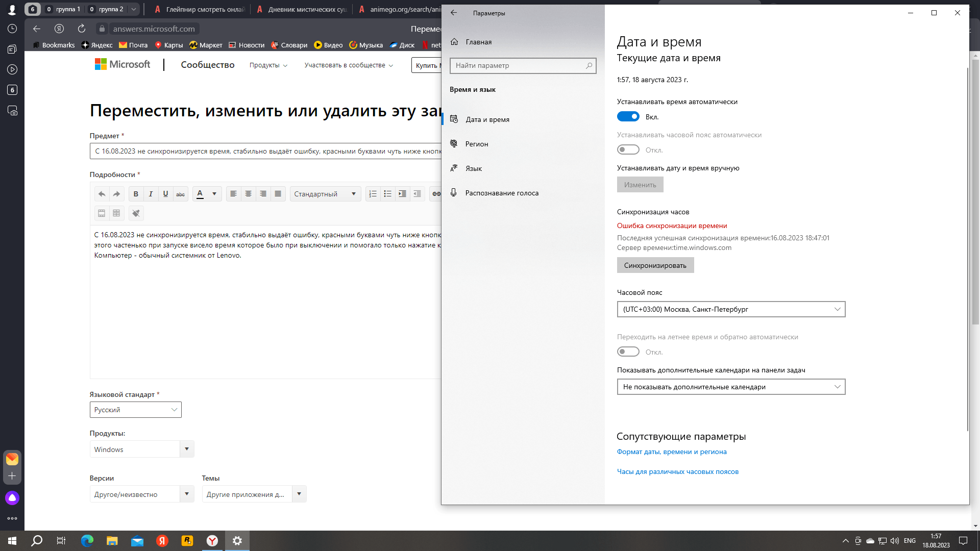Click the Сообщество link on Microsoft page
This screenshot has width=980, height=551.
tap(208, 65)
